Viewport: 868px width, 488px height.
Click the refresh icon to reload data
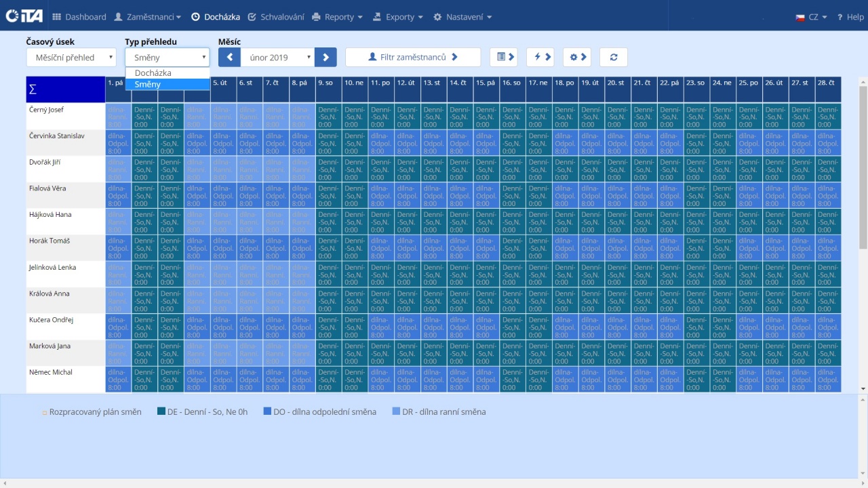tap(613, 57)
